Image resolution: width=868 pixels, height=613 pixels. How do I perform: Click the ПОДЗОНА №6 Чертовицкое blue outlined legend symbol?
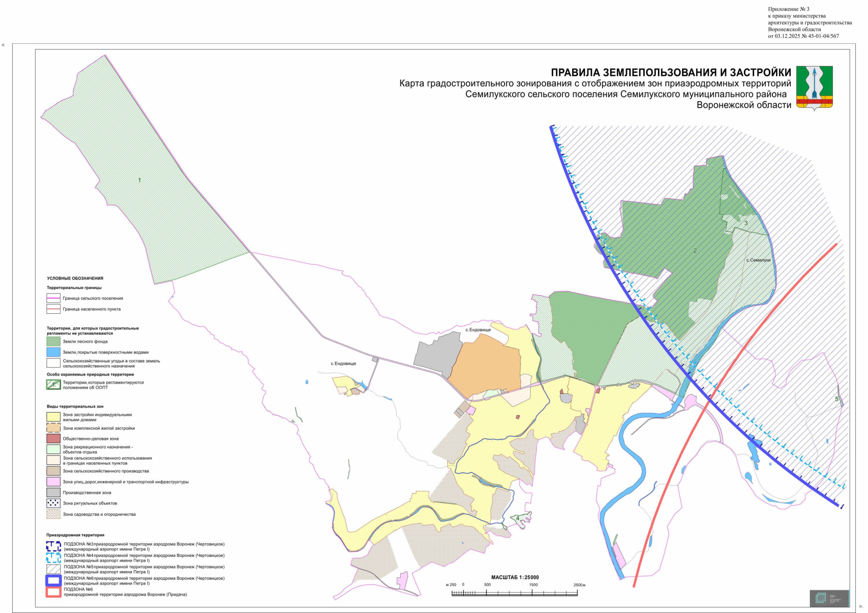tap(53, 580)
